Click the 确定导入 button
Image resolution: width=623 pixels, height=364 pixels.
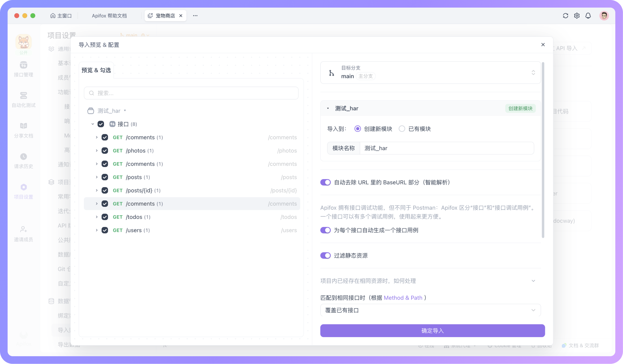[432, 330]
